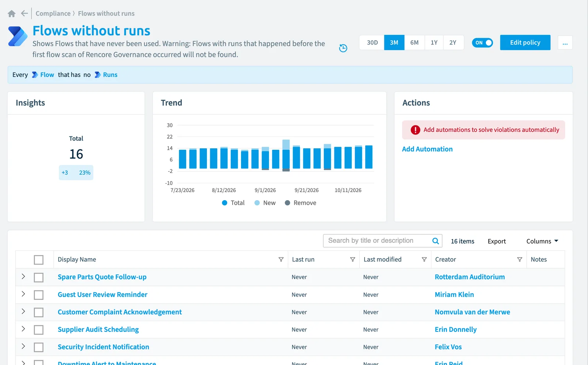Screen dimensions: 588x365
Task: Open the more options ellipsis button
Action: point(565,43)
